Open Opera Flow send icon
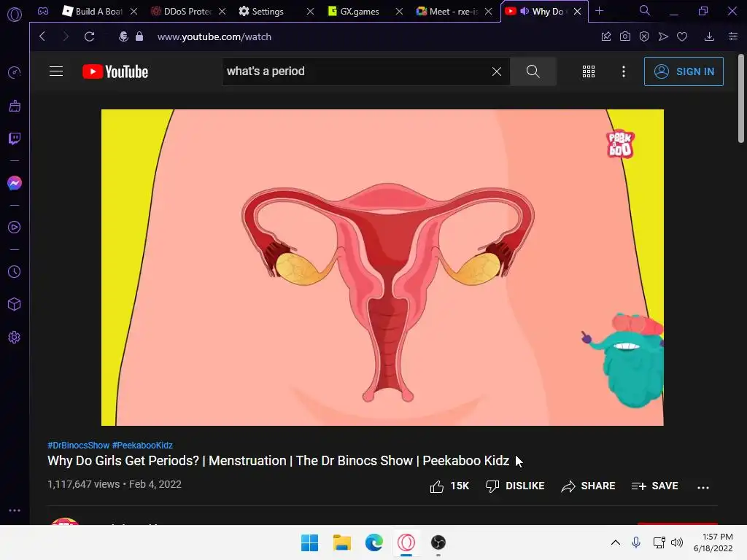This screenshot has height=560, width=747. point(663,36)
